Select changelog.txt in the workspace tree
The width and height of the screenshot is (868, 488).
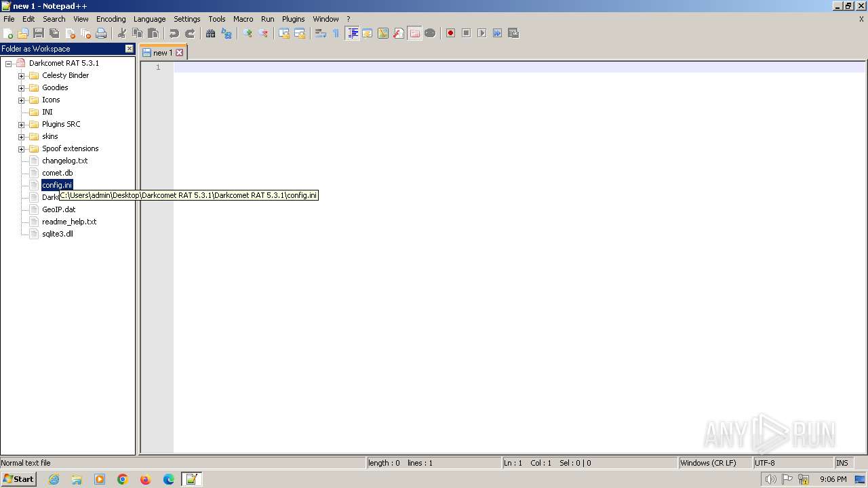pos(64,161)
